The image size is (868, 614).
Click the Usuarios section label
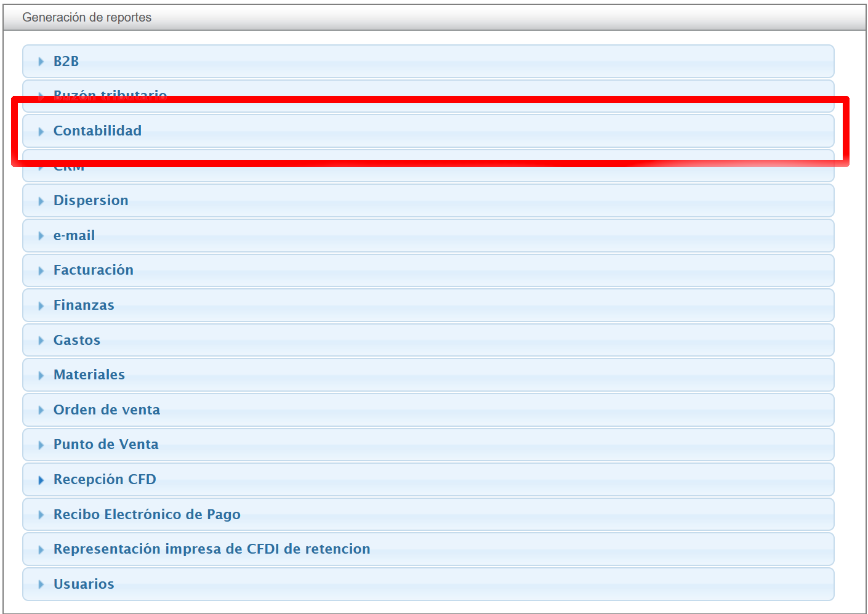(x=84, y=584)
